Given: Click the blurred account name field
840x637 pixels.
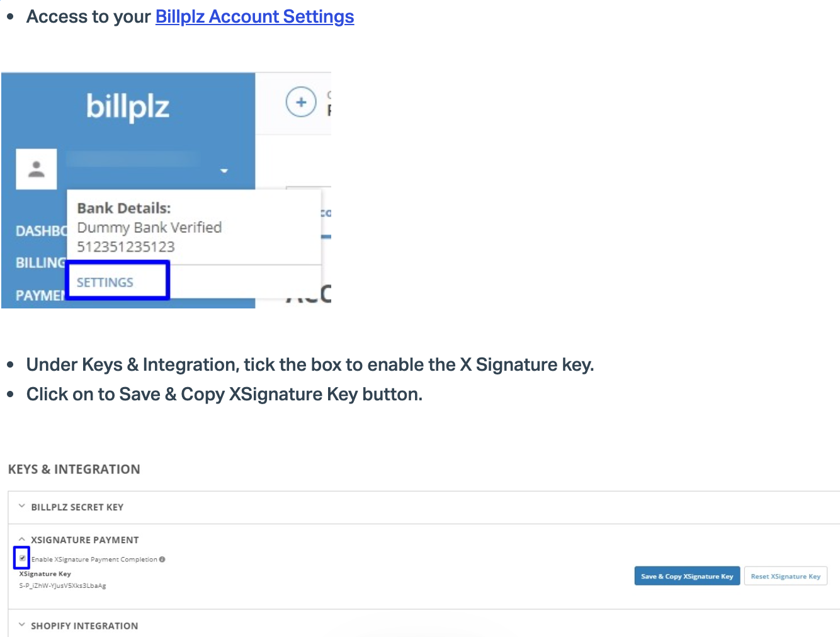Looking at the screenshot, I should [x=133, y=159].
